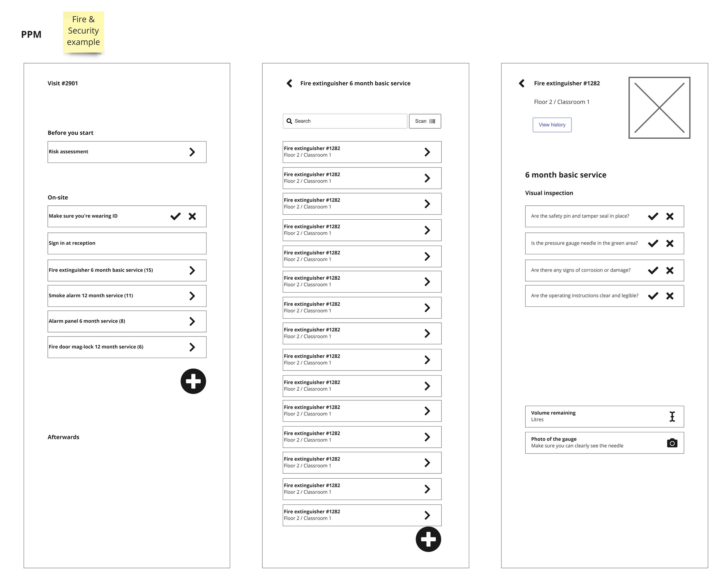Open Smoke alarm 12 month service chevron
This screenshot has height=580, width=728.
point(192,296)
